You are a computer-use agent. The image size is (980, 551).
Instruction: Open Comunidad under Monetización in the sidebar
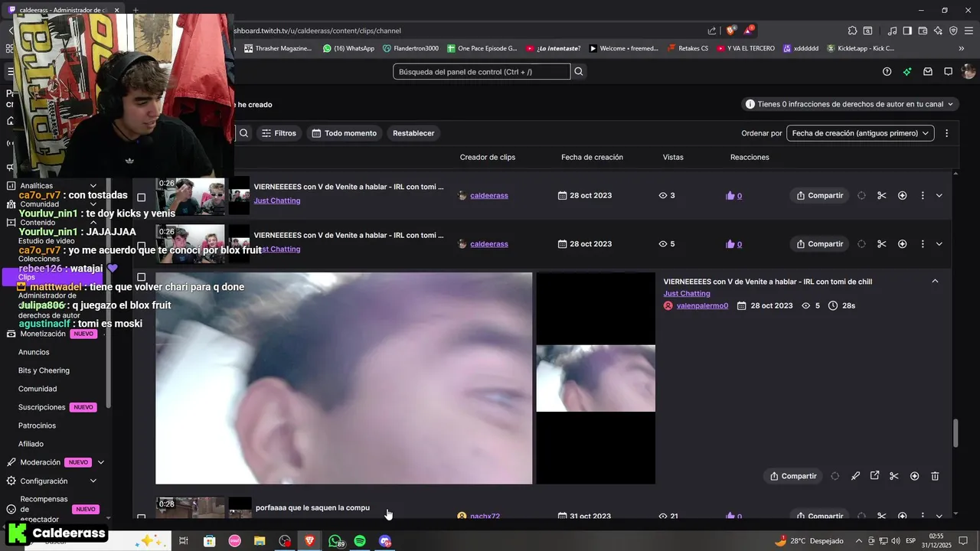pyautogui.click(x=38, y=389)
